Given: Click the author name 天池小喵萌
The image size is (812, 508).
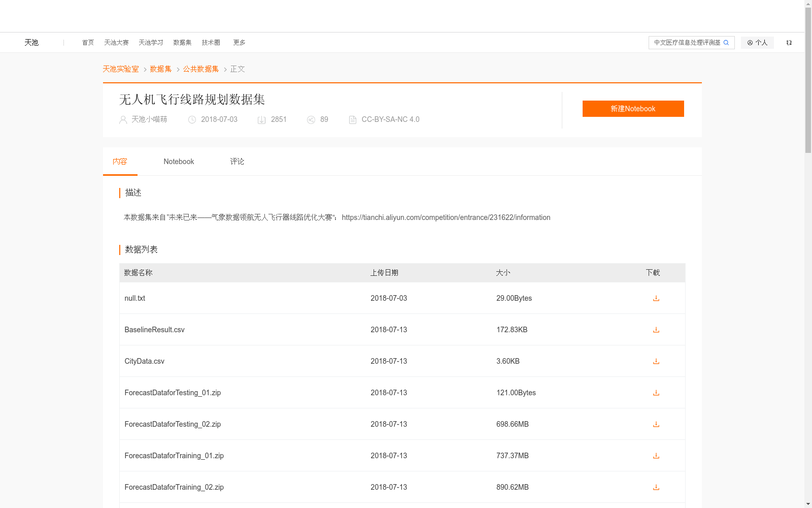Looking at the screenshot, I should [x=149, y=119].
